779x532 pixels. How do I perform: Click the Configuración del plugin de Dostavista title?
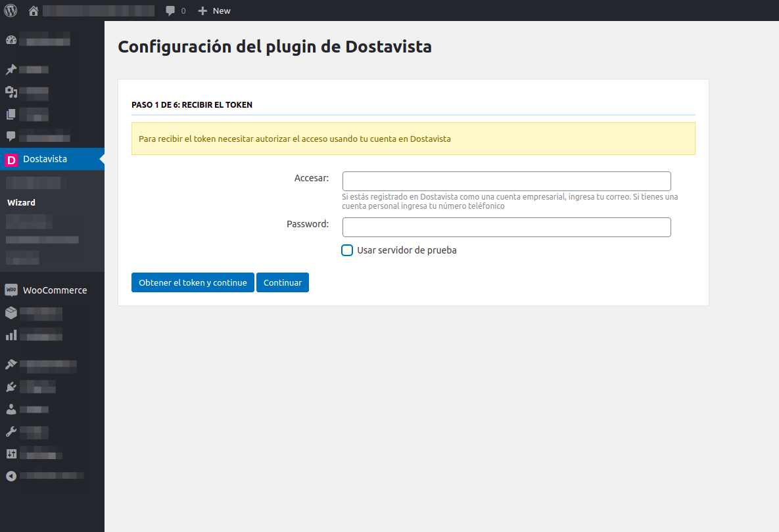coord(275,47)
